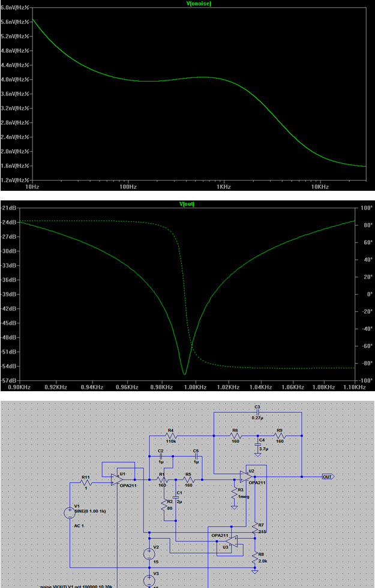Click the 5.6nV/Hz½ vertical axis label

point(14,22)
